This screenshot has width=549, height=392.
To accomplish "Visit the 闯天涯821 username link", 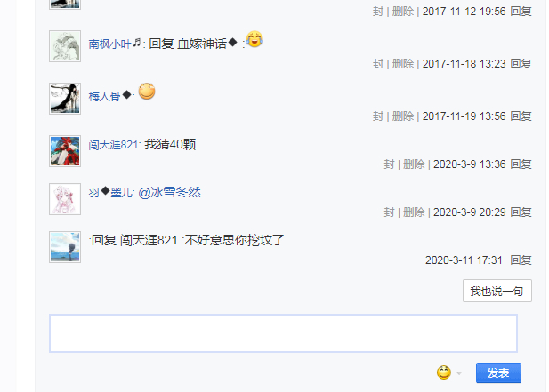I will click(113, 144).
